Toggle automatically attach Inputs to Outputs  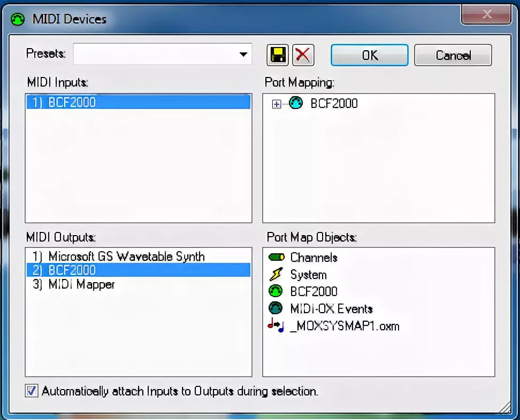tap(31, 391)
